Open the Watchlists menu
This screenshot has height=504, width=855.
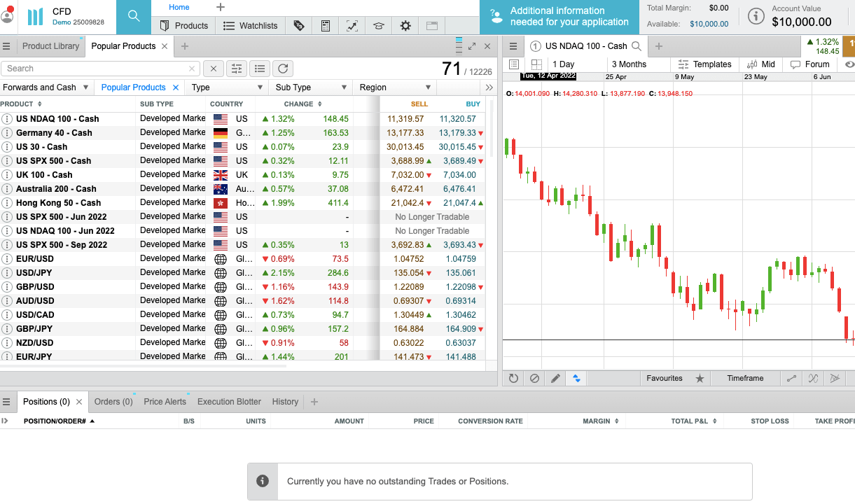click(x=250, y=26)
